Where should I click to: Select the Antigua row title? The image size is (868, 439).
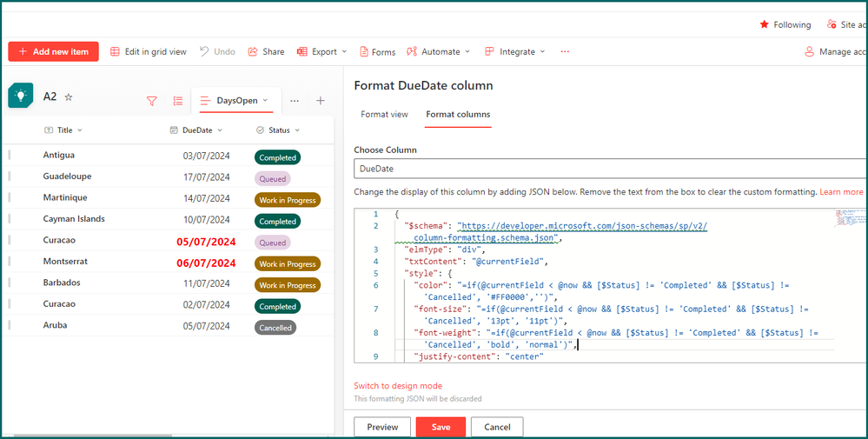pos(59,155)
